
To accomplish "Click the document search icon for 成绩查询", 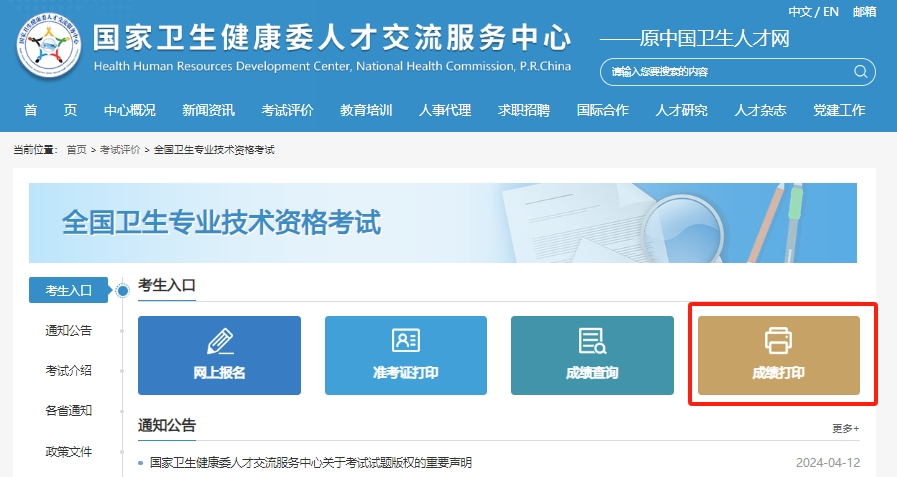I will tap(592, 341).
